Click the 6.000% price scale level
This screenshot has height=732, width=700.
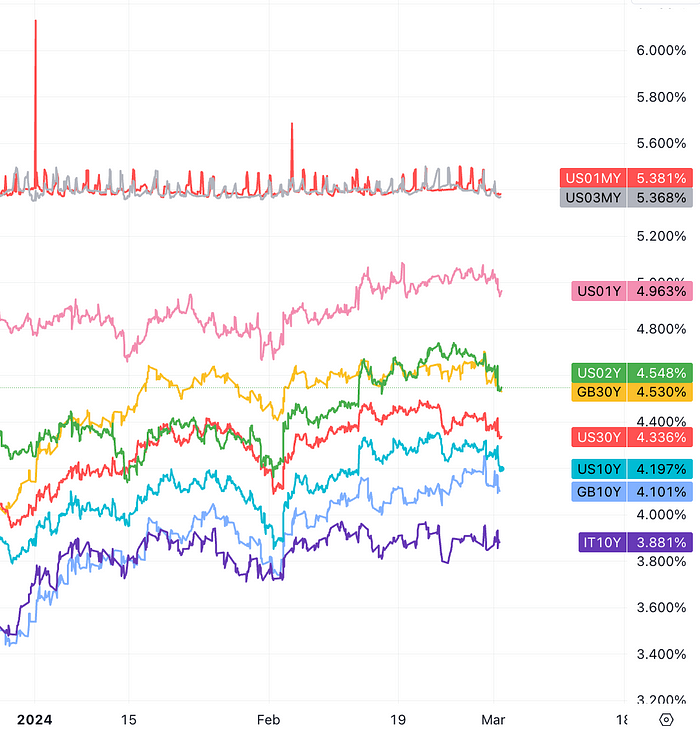click(x=661, y=50)
